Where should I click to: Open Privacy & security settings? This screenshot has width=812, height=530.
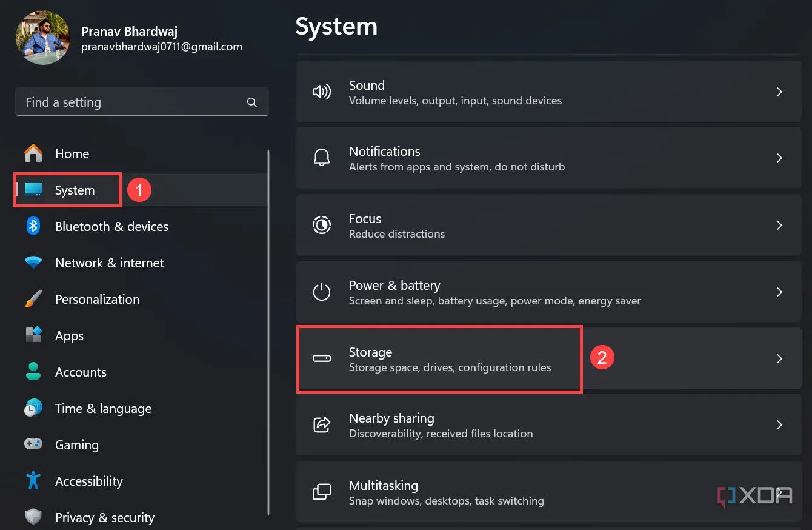pos(104,517)
